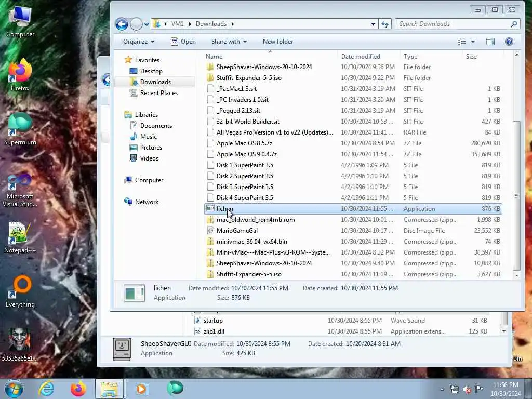This screenshot has width=532, height=399.
Task: Select Recent Places in navigation pane
Action: point(154,93)
